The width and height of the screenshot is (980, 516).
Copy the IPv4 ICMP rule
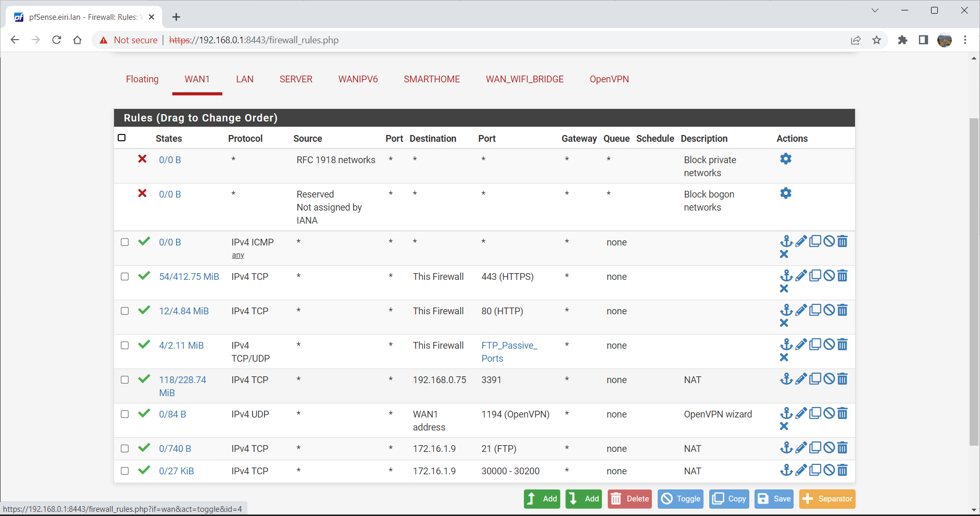point(815,241)
